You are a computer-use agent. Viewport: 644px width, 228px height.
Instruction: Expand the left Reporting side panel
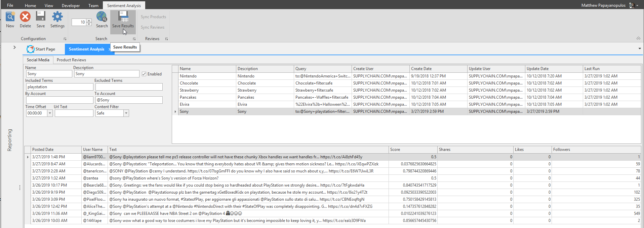point(14,47)
